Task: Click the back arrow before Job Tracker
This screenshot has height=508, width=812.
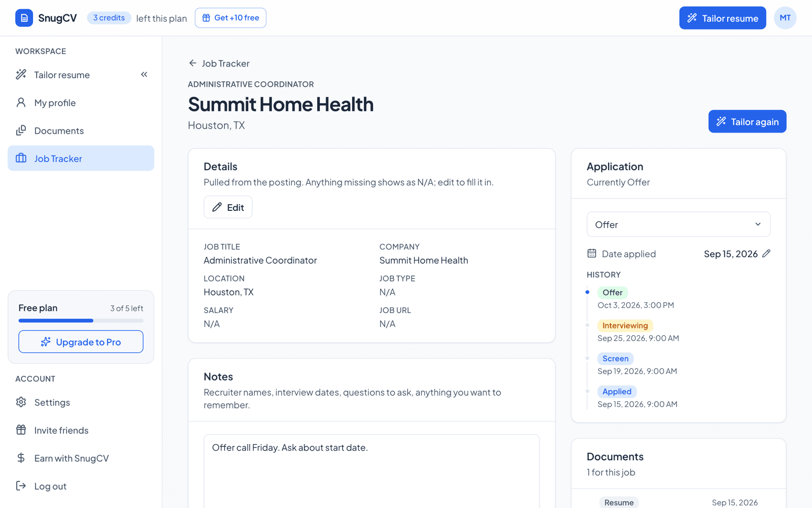Action: click(x=193, y=63)
